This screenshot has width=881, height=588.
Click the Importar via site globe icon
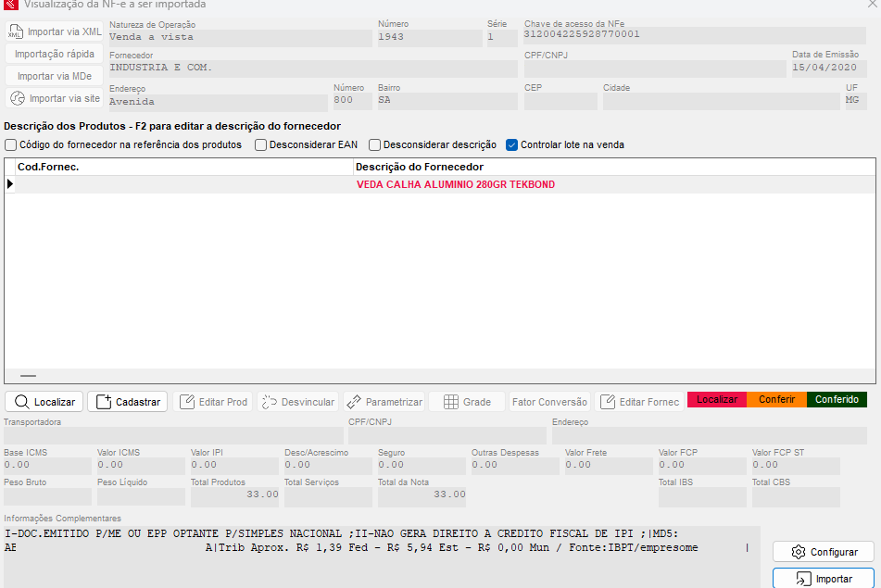(18, 98)
